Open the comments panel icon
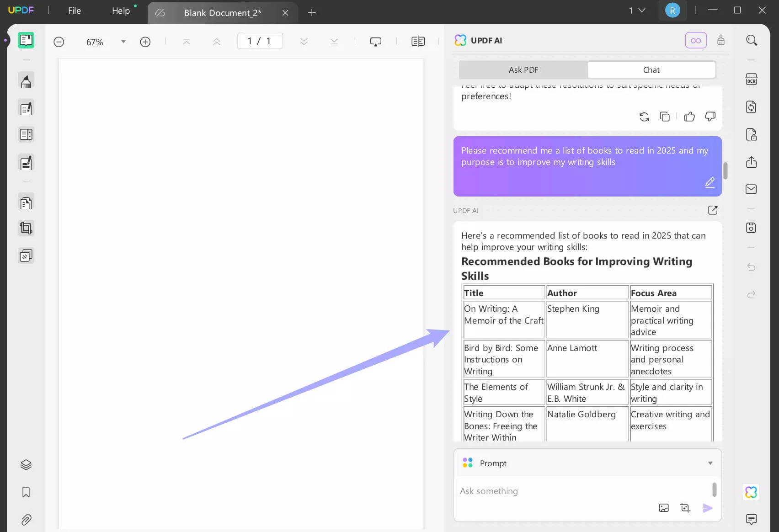 pyautogui.click(x=752, y=519)
